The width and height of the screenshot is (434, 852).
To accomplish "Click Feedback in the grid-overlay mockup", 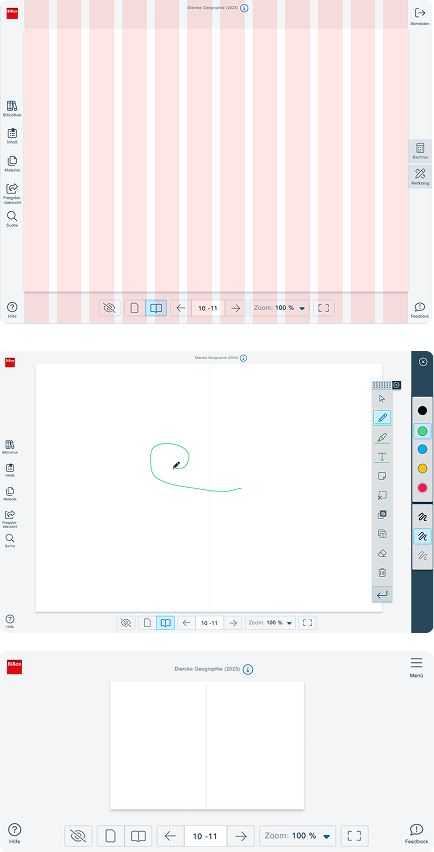I will [419, 310].
